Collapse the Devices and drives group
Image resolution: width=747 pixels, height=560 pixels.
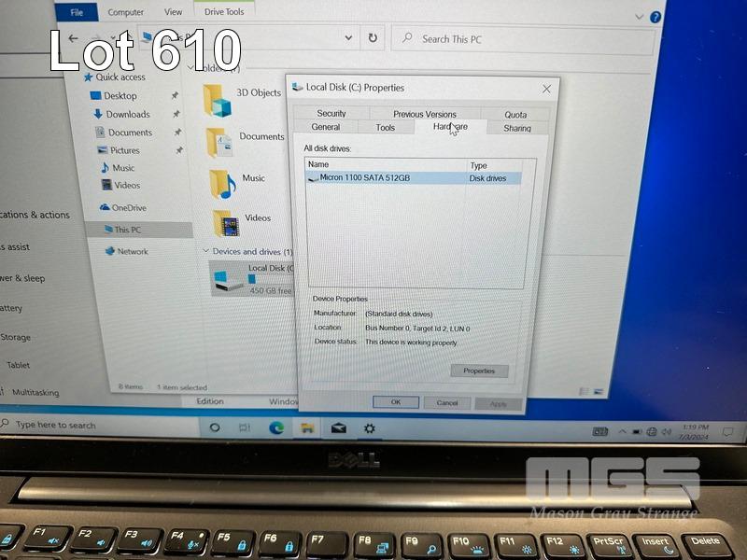click(205, 251)
